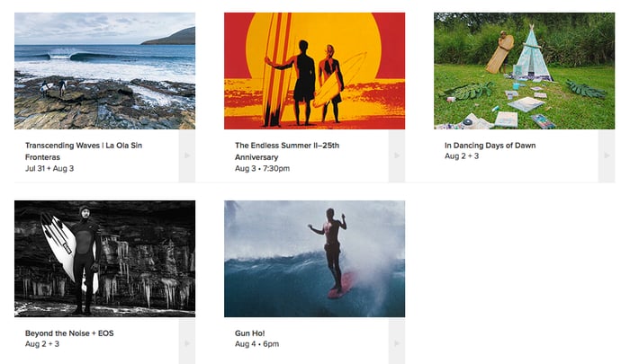This screenshot has height=364, width=630.
Task: Open the surfer on red board thumbnail
Action: click(314, 259)
